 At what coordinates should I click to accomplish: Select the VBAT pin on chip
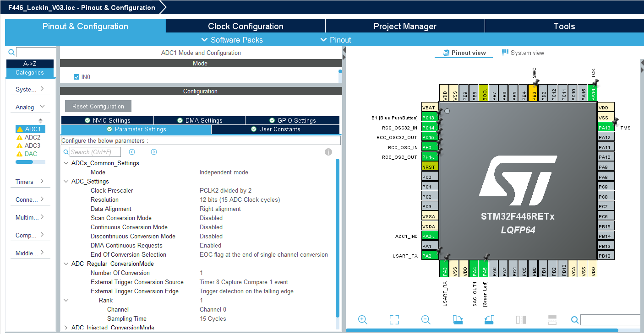pos(430,108)
